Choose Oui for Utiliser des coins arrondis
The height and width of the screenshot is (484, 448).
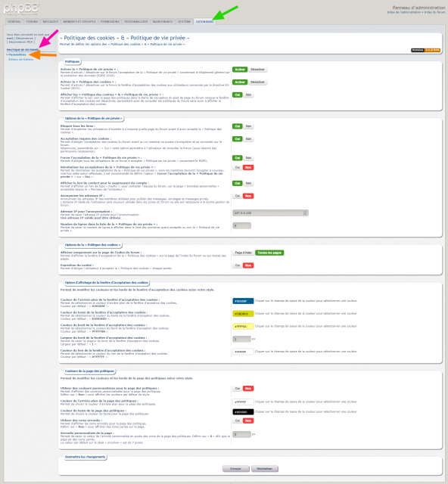(238, 420)
